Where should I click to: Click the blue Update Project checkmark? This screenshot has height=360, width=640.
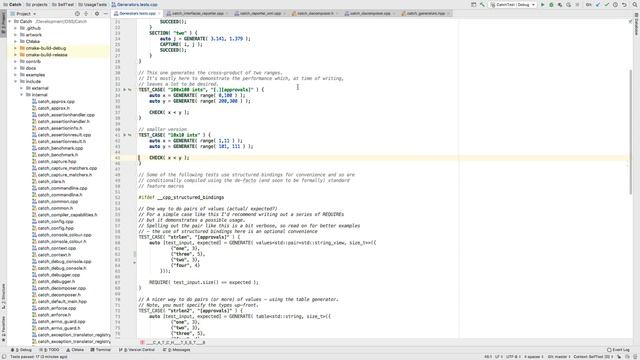coord(598,4)
